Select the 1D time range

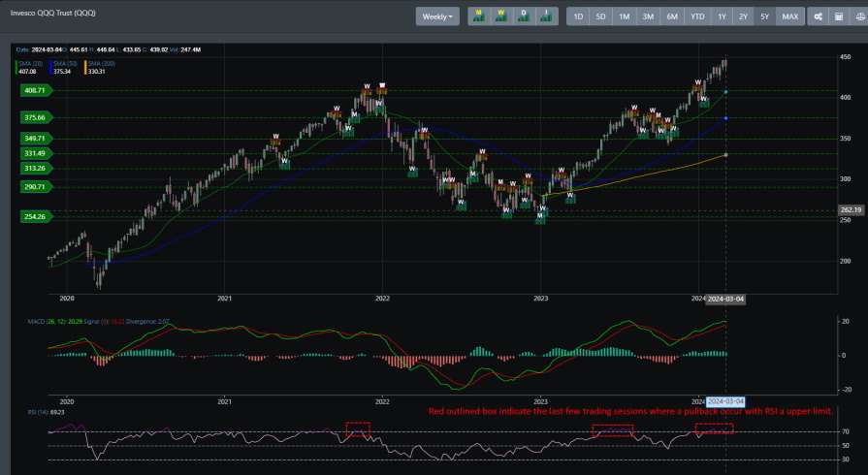578,16
